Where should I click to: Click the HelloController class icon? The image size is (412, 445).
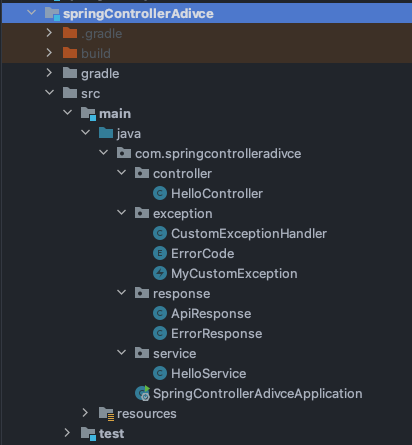pos(160,193)
